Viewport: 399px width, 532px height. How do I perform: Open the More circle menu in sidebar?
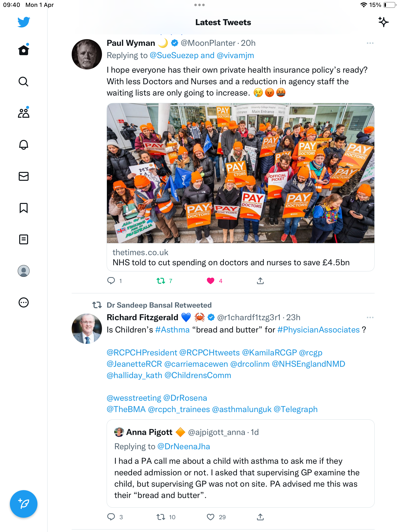coord(24,302)
